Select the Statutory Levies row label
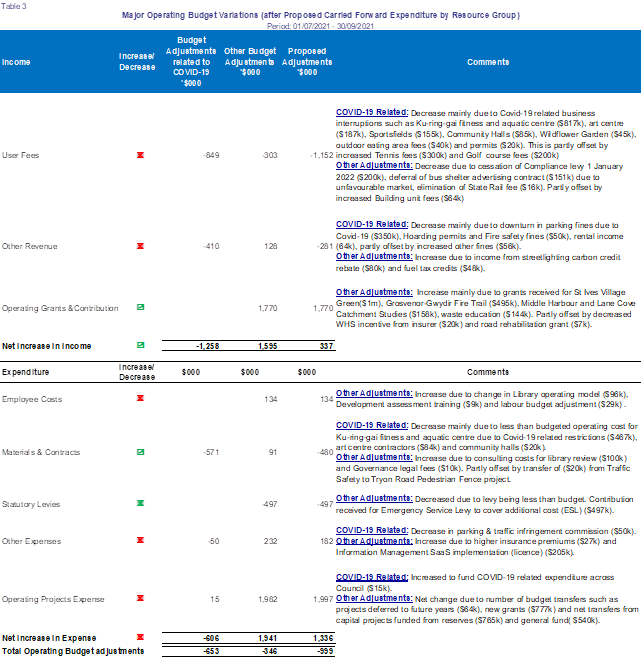Image resolution: width=642 pixels, height=658 pixels. tap(31, 504)
